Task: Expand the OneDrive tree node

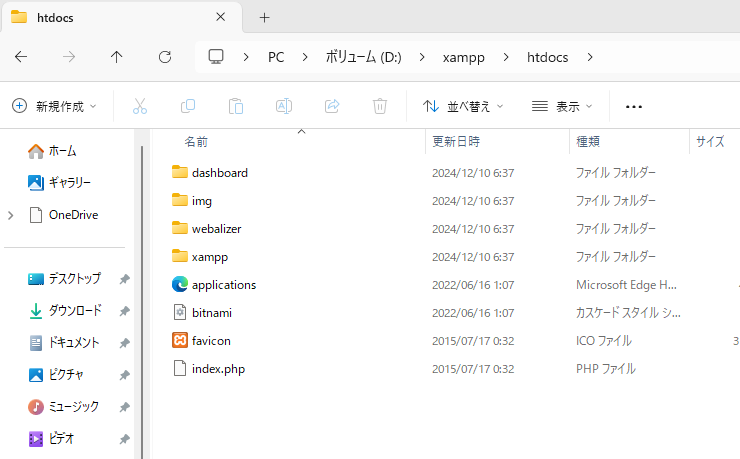Action: click(x=11, y=215)
